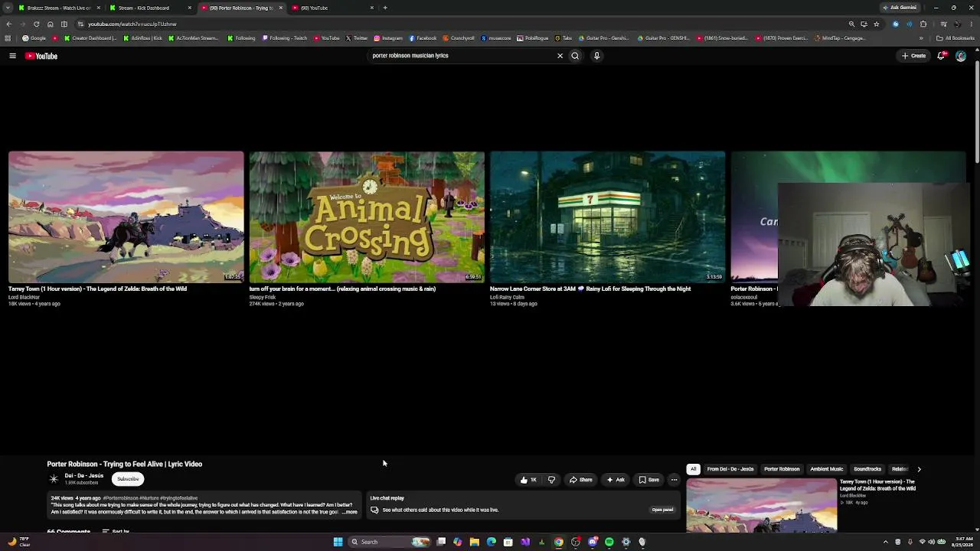Image resolution: width=980 pixels, height=551 pixels.
Task: Open the Crunchyroll bookmark
Action: [x=459, y=38]
